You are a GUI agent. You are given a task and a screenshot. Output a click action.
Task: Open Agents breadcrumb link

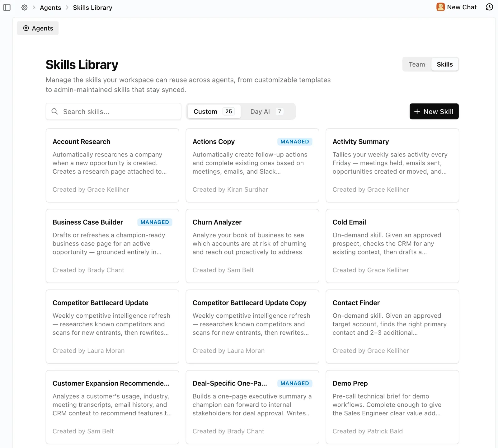coord(50,7)
